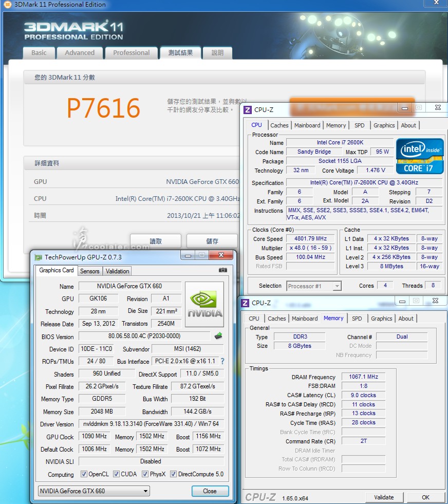Select the 說明 tab in 3DMark
The width and height of the screenshot is (448, 504).
pos(217,53)
